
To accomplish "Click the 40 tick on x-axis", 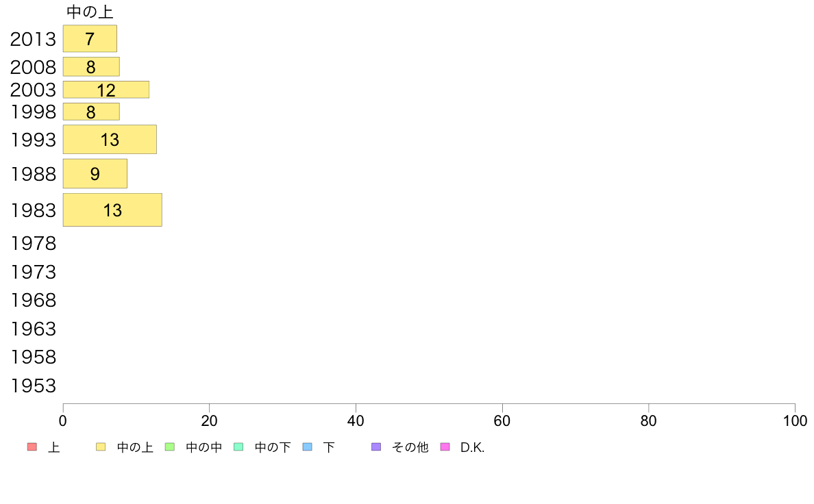I will click(356, 420).
